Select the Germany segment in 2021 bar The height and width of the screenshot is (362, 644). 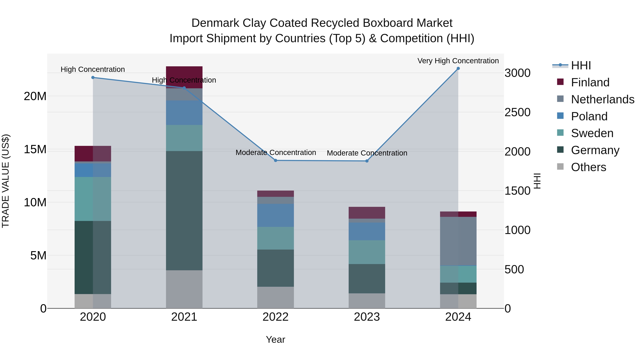[184, 211]
